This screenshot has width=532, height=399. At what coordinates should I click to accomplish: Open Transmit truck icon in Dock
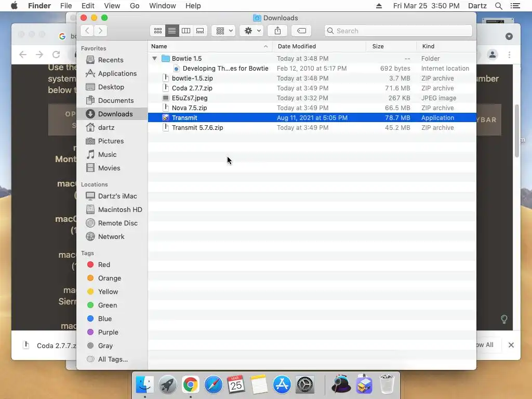[364, 385]
